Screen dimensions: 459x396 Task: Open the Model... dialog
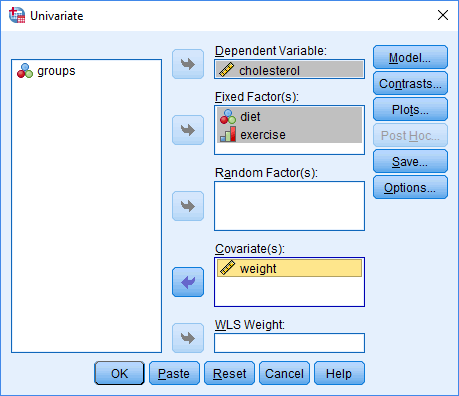pyautogui.click(x=410, y=57)
